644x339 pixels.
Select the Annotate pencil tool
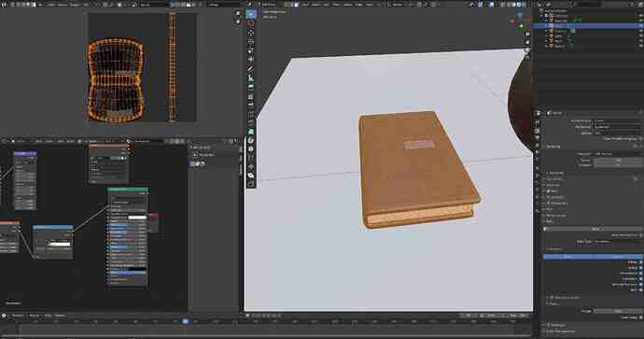point(251,69)
